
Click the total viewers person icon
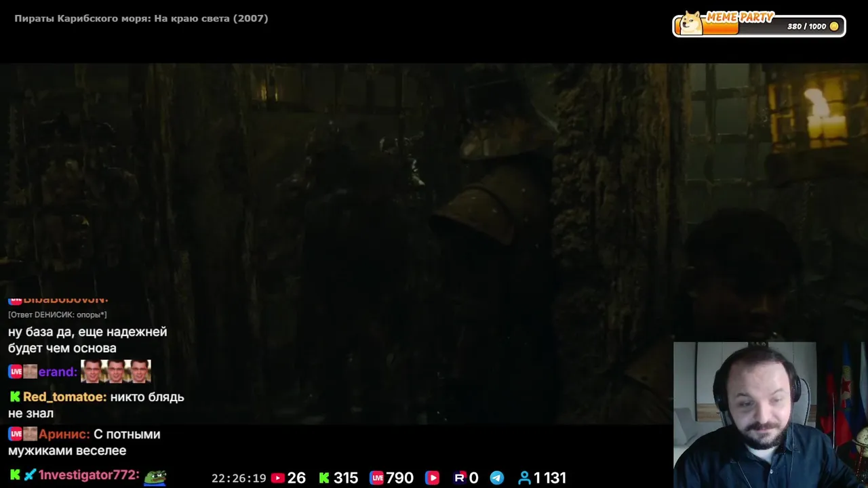(x=524, y=478)
